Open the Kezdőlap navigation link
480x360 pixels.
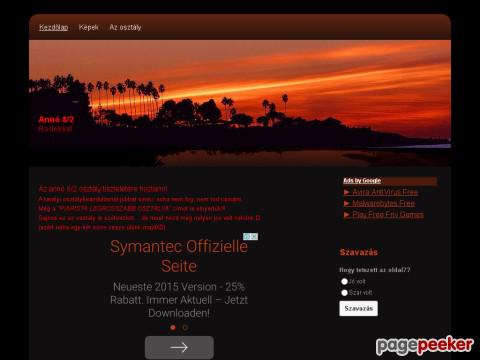[53, 27]
